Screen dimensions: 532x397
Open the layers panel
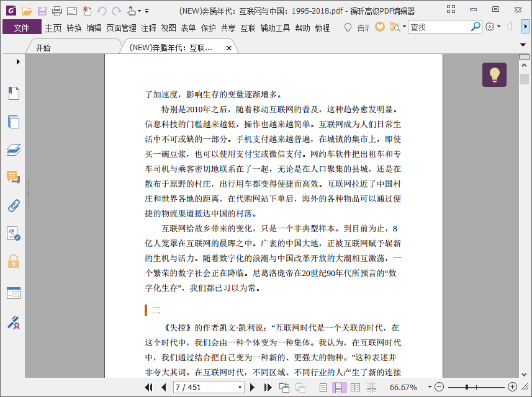(x=14, y=150)
